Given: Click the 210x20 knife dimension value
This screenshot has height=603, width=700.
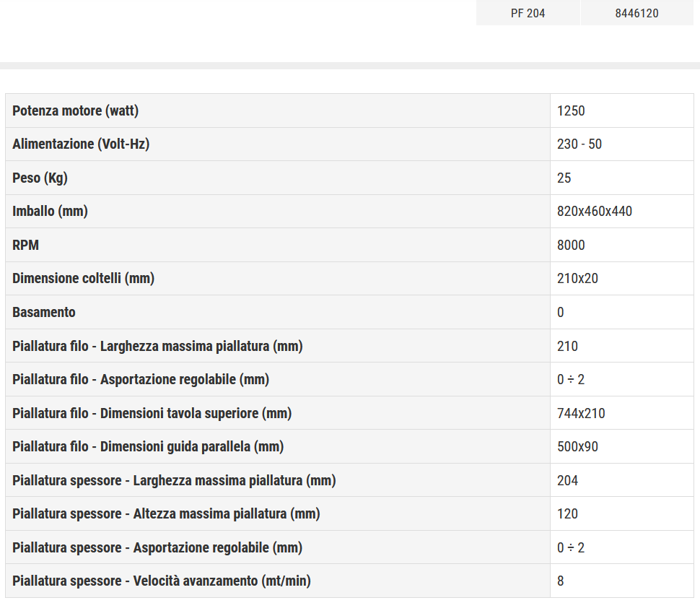Looking at the screenshot, I should click(x=577, y=278).
